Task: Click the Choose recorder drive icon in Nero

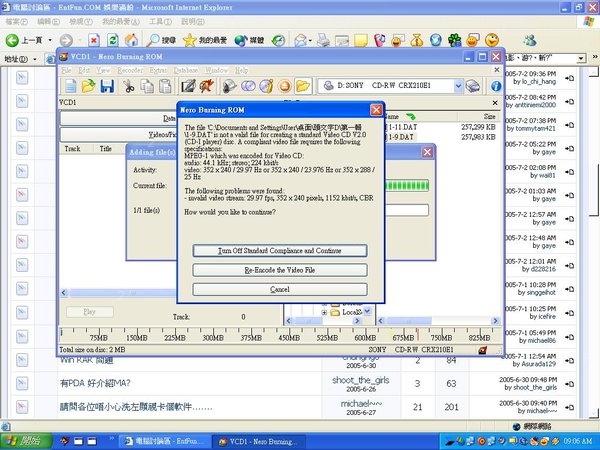Action: point(473,86)
